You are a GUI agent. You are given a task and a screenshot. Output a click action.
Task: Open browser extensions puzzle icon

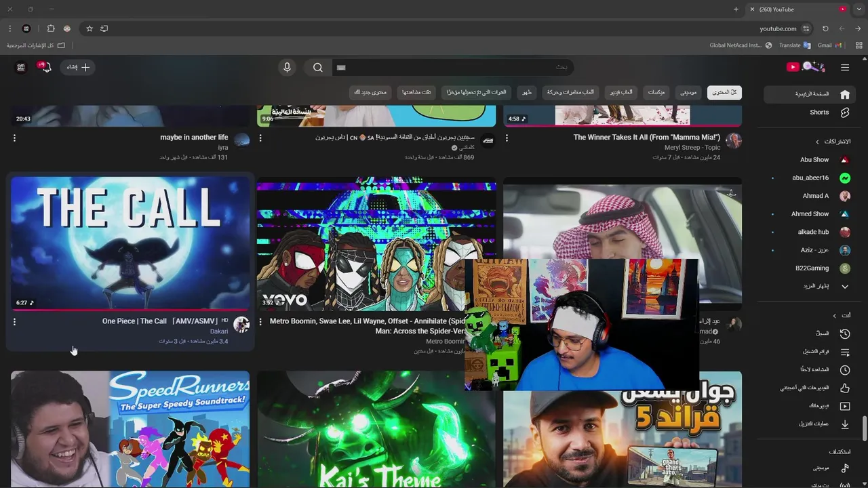[51, 28]
